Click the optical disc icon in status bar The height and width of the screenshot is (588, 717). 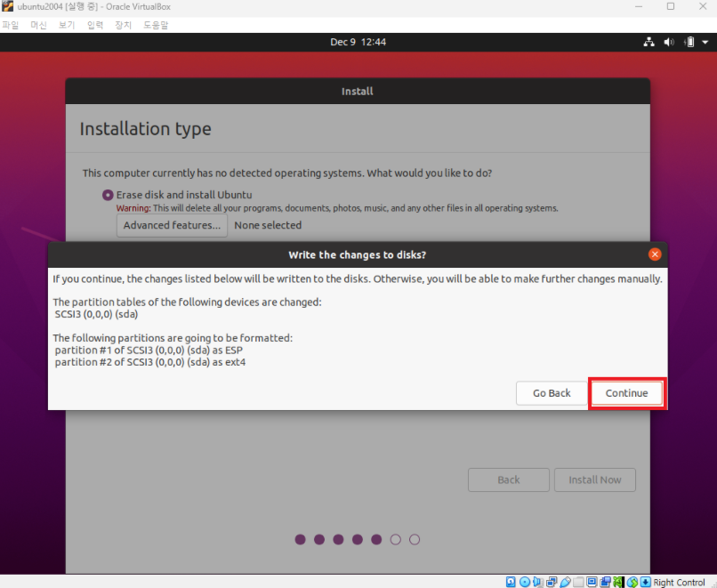525,582
